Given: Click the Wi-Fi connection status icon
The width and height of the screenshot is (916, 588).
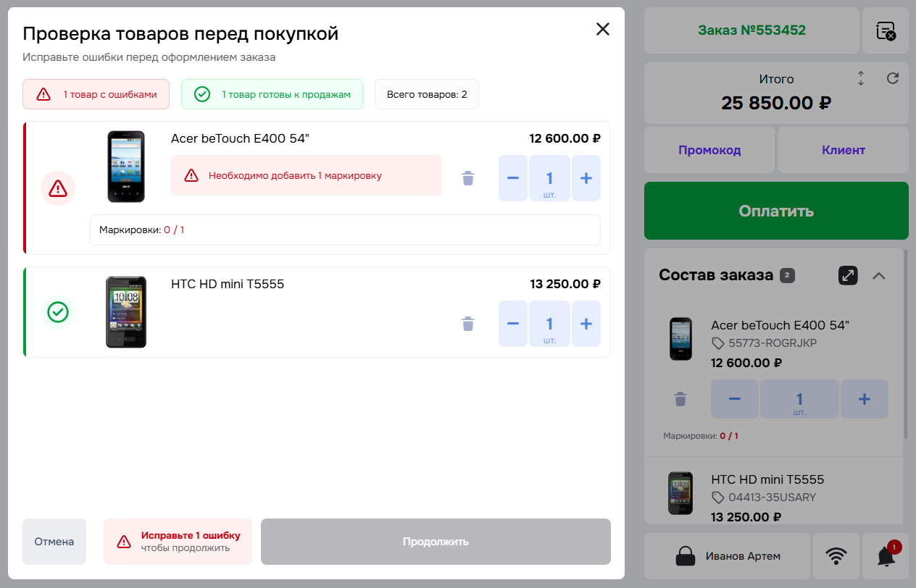Looking at the screenshot, I should [x=836, y=556].
